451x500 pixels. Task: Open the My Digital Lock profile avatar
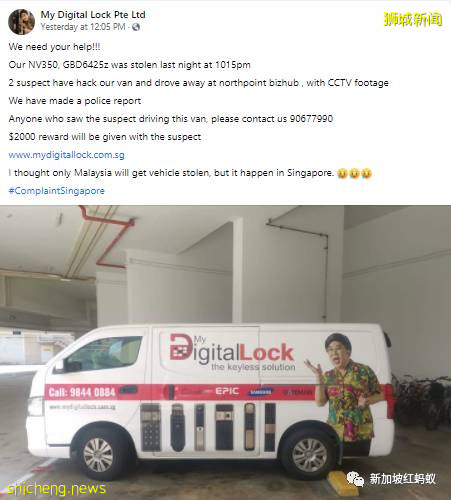tap(21, 22)
